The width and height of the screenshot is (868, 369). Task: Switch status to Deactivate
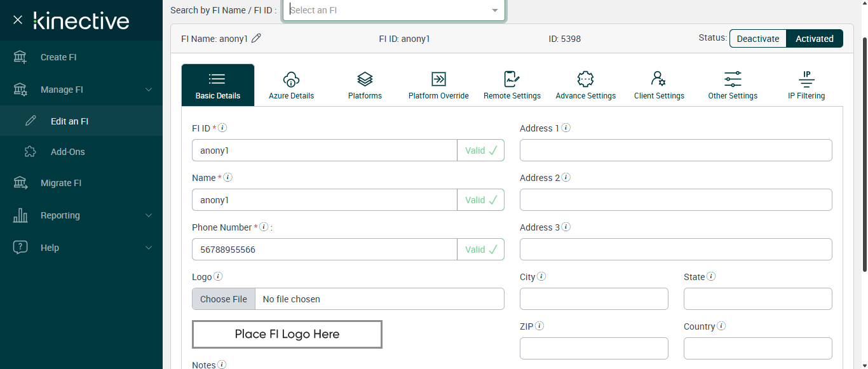[757, 39]
